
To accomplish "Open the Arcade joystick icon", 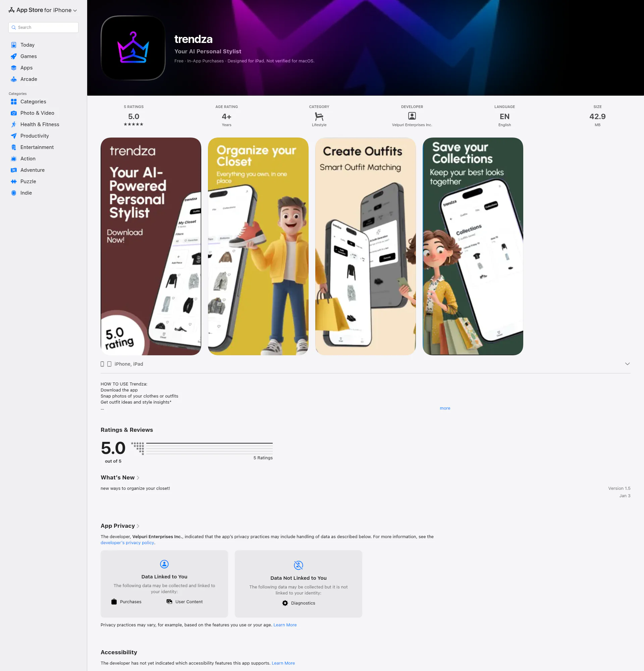I will click(x=14, y=79).
